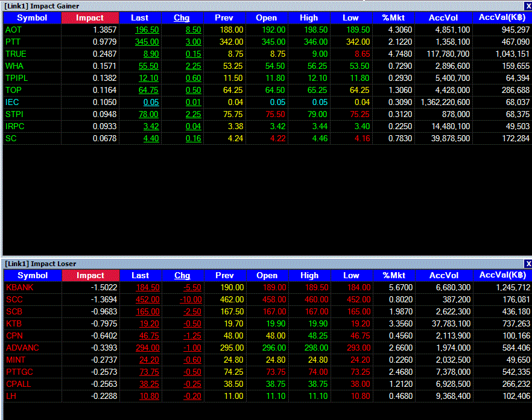Select AOT symbol in gainers
Screen dimensions: 532x420
click(x=13, y=30)
